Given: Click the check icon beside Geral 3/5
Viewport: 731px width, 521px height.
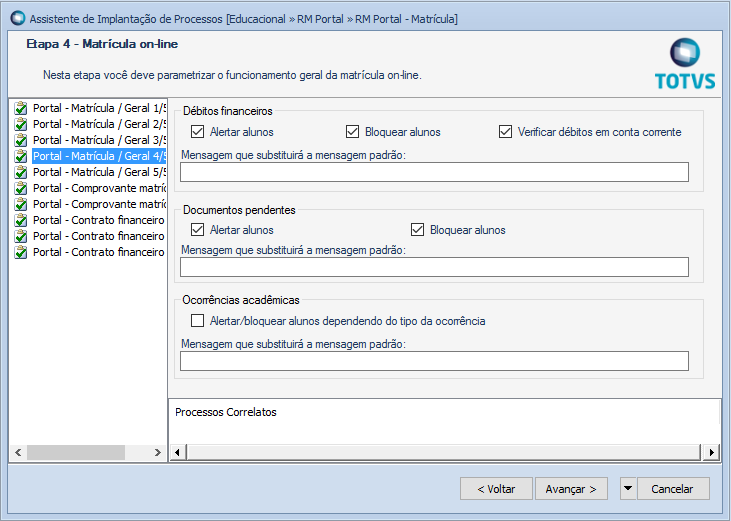Looking at the screenshot, I should 21,140.
